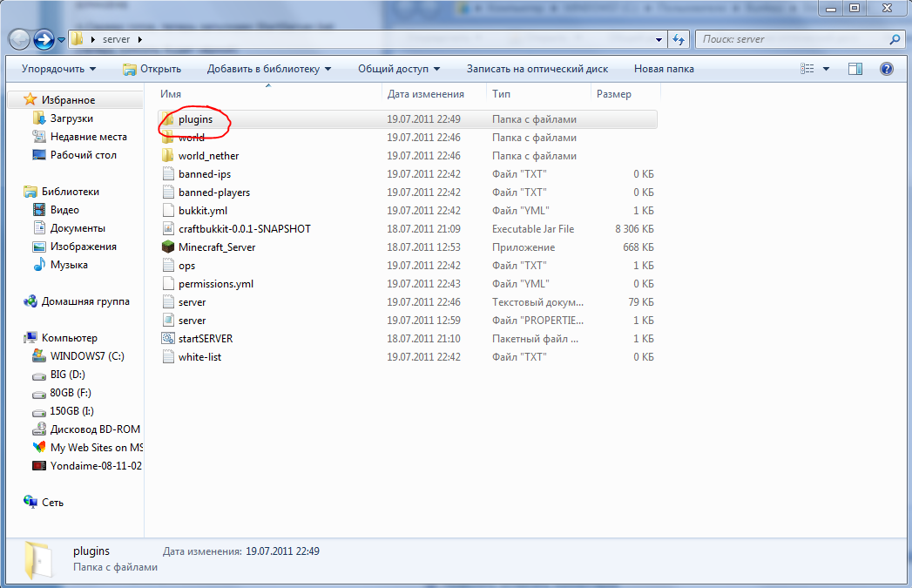Select the startSERVER batch file
The height and width of the screenshot is (588, 912).
205,338
